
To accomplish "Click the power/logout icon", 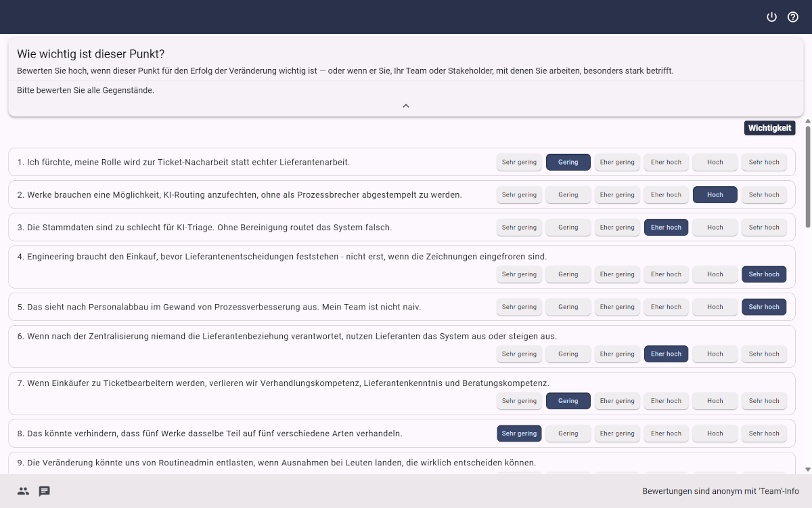I will 771,17.
